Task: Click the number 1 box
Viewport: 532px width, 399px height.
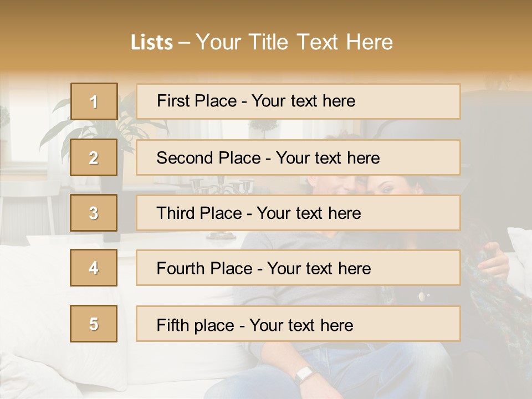Action: (94, 101)
